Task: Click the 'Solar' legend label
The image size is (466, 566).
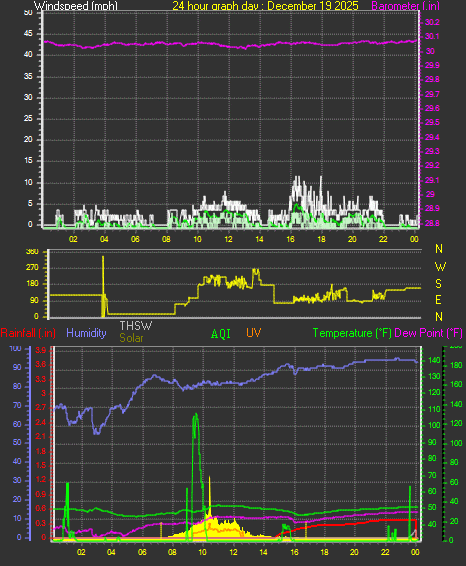Action: pos(131,338)
